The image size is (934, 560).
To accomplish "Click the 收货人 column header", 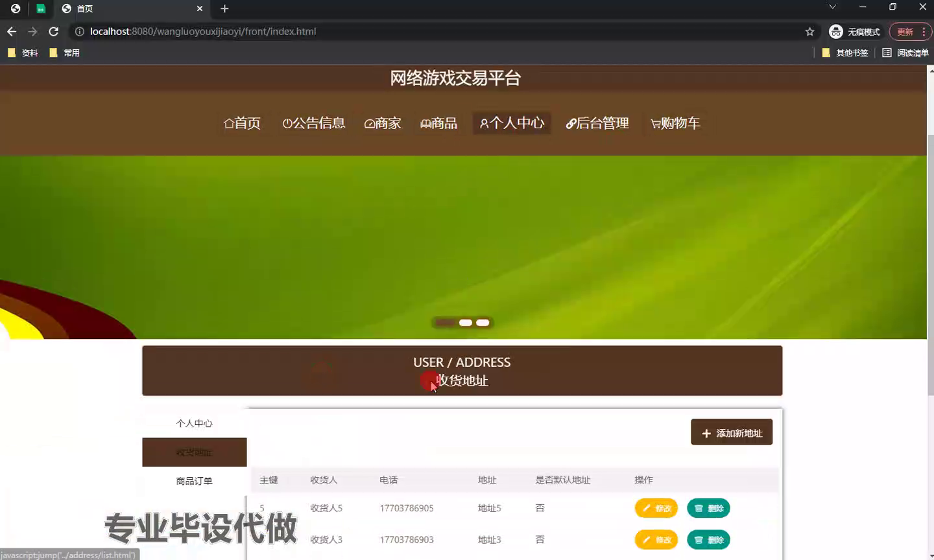I will click(324, 480).
